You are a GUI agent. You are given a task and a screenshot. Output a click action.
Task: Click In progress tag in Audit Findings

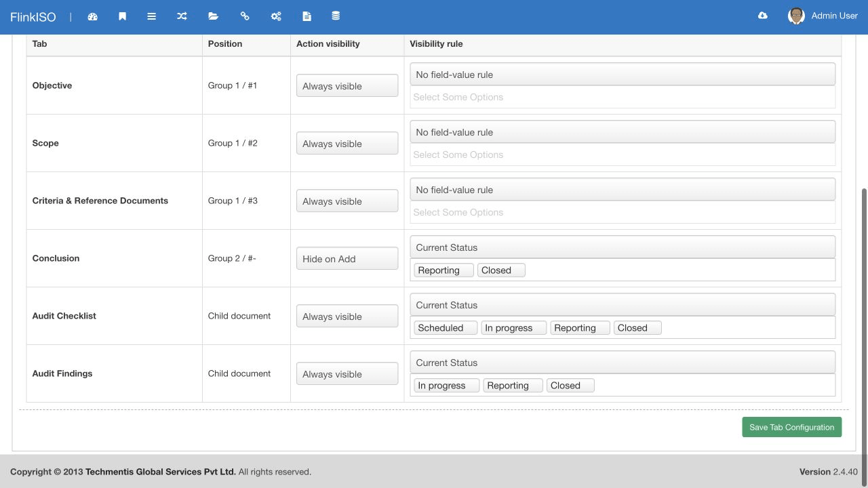coord(446,385)
